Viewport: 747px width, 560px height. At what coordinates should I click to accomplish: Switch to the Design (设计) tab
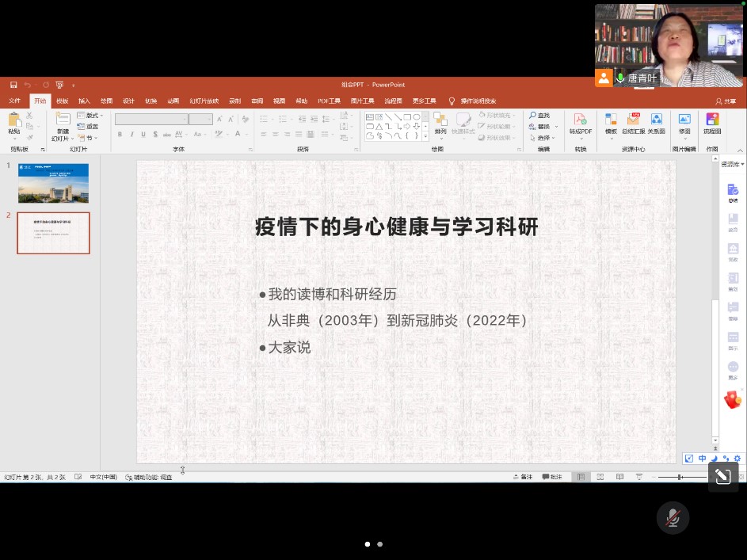[128, 101]
